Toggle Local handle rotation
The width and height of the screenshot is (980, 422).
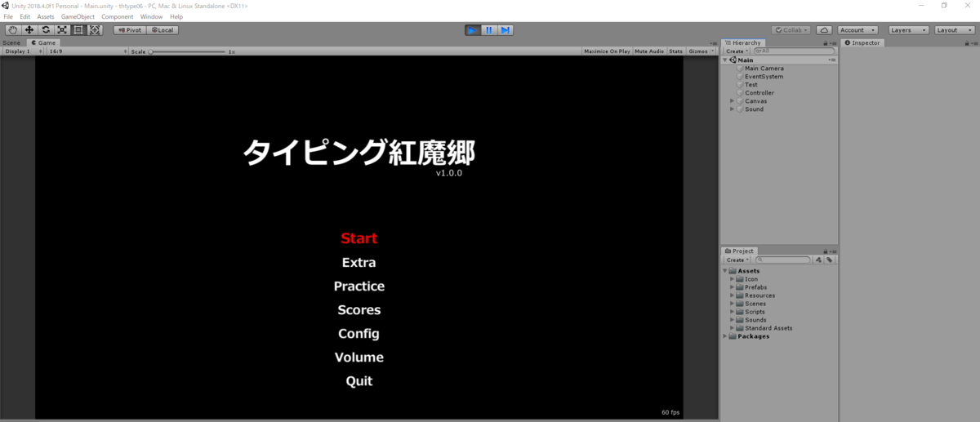click(x=163, y=30)
